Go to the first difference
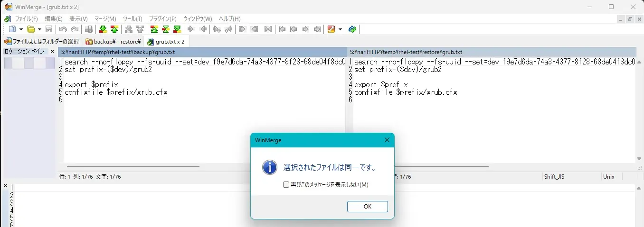644x227 pixels. 154,29
